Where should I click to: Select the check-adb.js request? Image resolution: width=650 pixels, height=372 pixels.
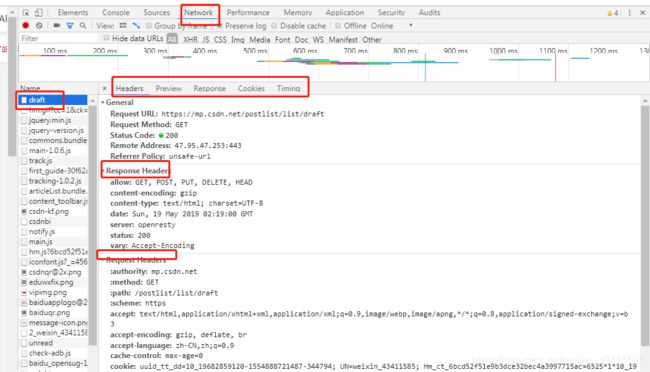coord(53,353)
